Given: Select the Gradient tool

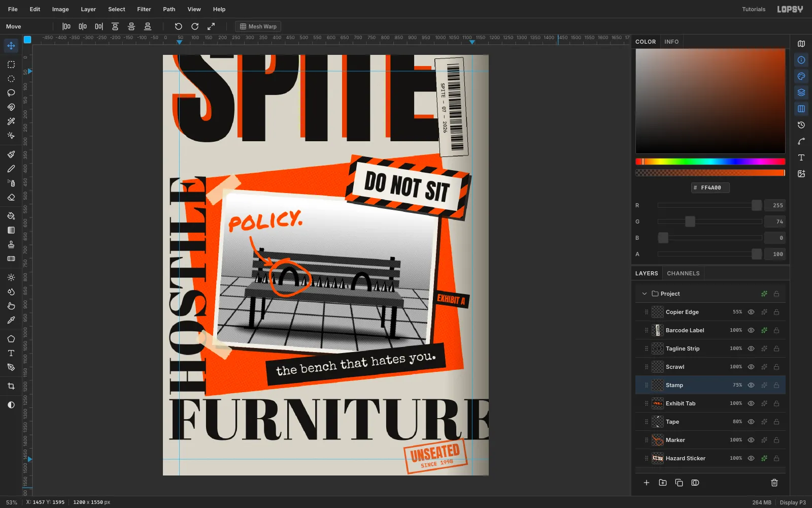Looking at the screenshot, I should point(11,230).
